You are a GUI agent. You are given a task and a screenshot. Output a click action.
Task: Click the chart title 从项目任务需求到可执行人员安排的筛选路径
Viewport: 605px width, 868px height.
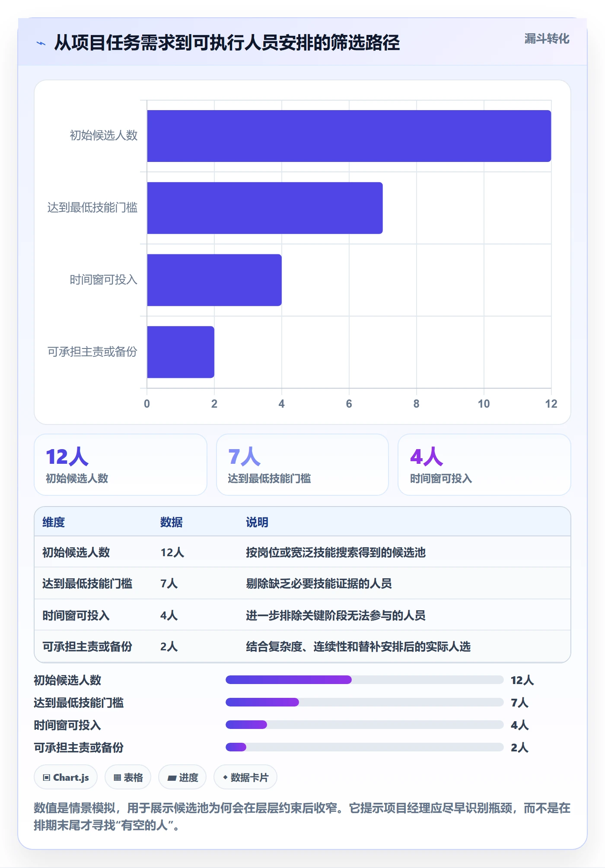(227, 43)
